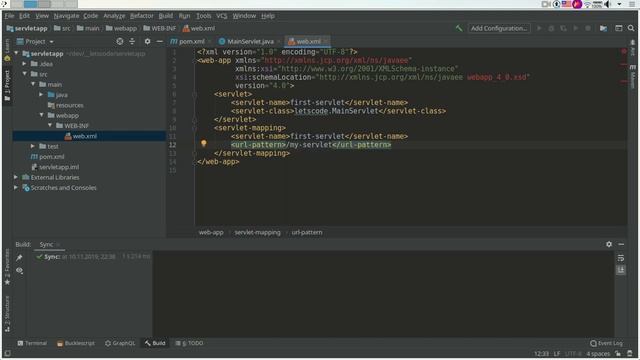Click the Build tool window button
The width and height of the screenshot is (640, 360).
tap(155, 343)
